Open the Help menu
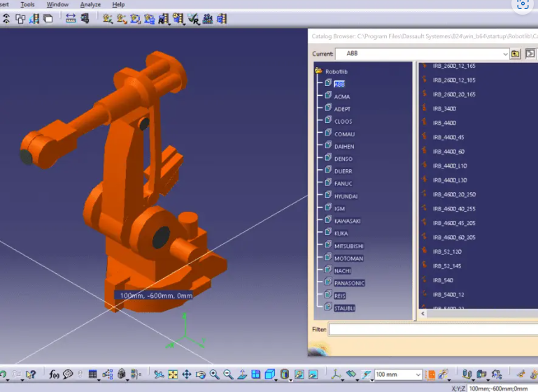This screenshot has height=392, width=538. coord(118,4)
